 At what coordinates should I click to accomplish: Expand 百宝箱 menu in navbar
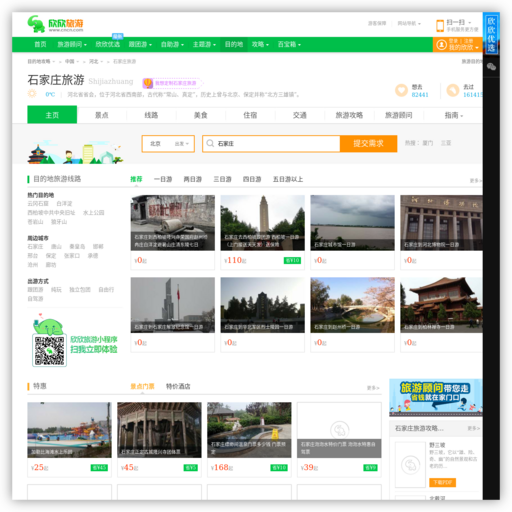289,44
